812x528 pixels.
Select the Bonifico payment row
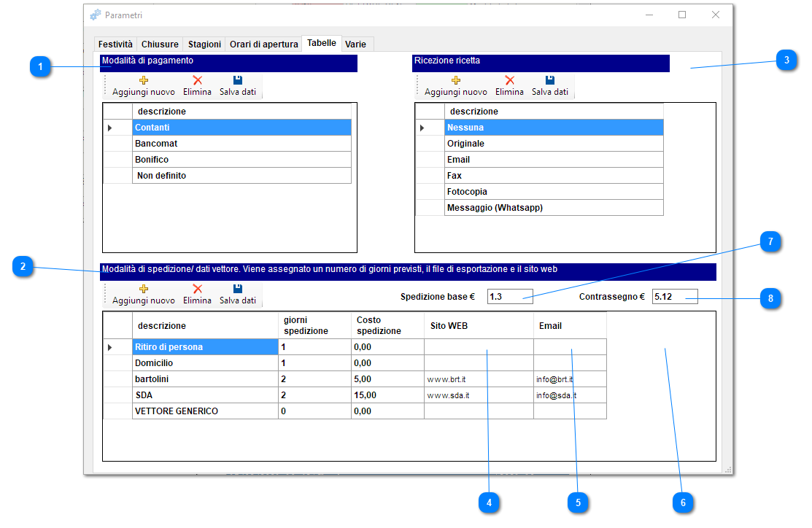tap(241, 160)
